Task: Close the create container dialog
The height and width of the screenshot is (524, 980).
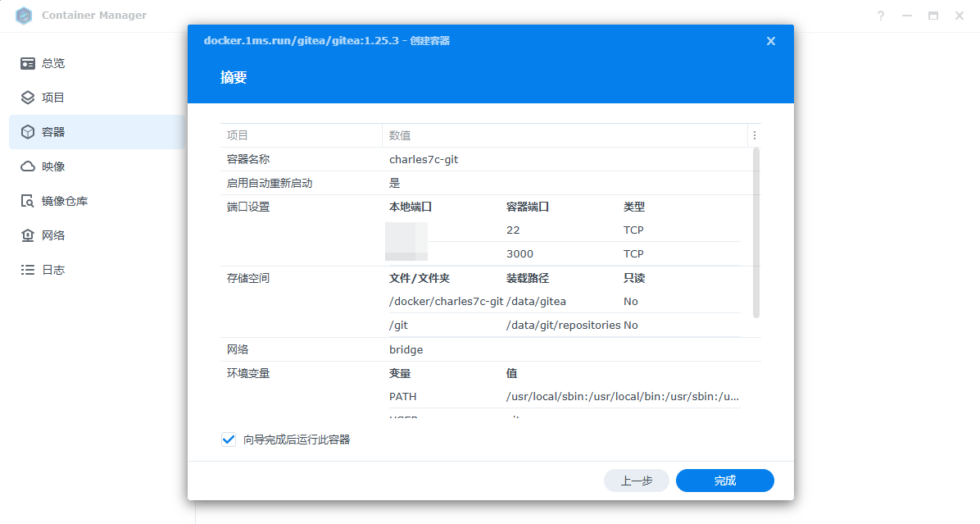Action: coord(770,41)
